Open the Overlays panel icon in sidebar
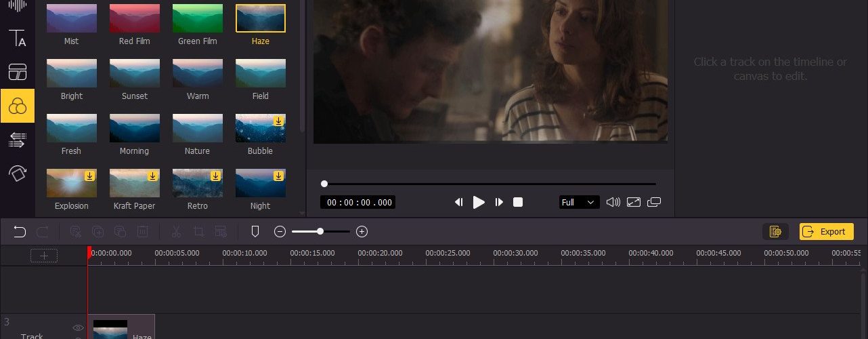This screenshot has width=868, height=339. pos(18,71)
